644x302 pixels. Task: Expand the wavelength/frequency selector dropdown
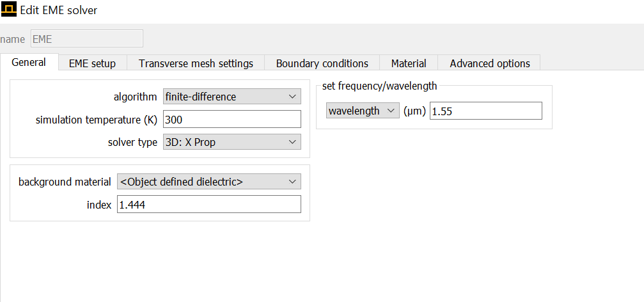[363, 111]
